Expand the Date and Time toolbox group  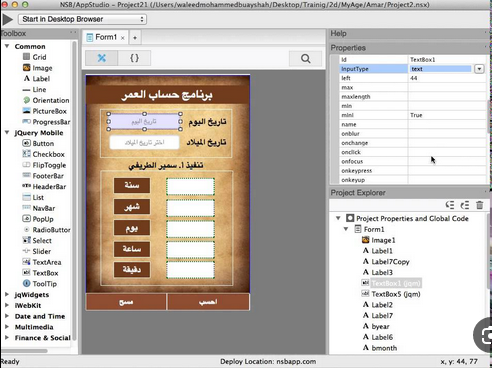tap(7, 316)
